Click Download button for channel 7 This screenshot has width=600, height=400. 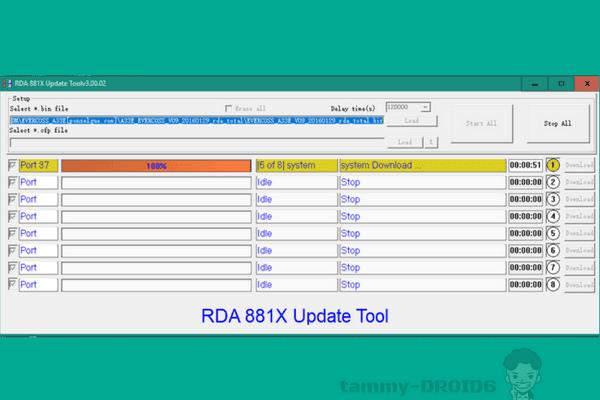click(x=579, y=267)
